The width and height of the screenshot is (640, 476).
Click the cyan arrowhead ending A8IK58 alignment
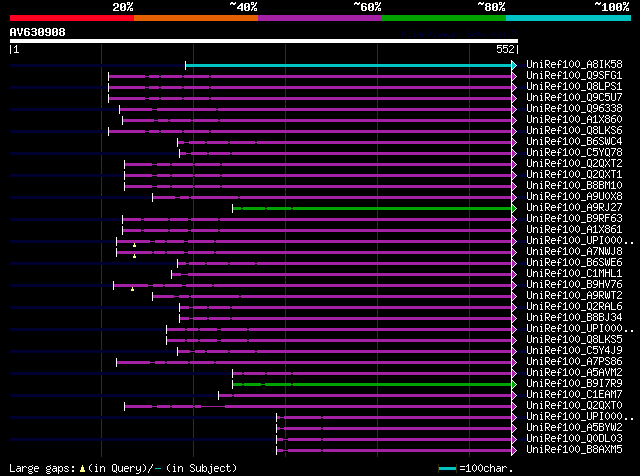(514, 65)
